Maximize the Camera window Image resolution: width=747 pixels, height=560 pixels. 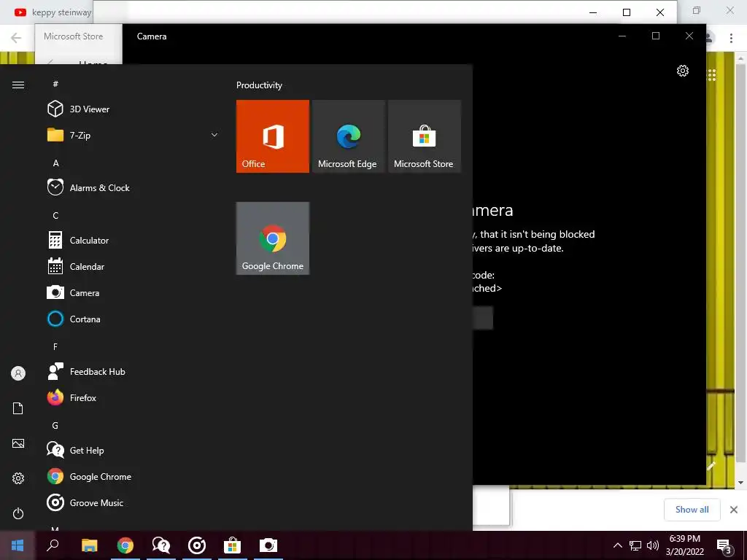(656, 36)
